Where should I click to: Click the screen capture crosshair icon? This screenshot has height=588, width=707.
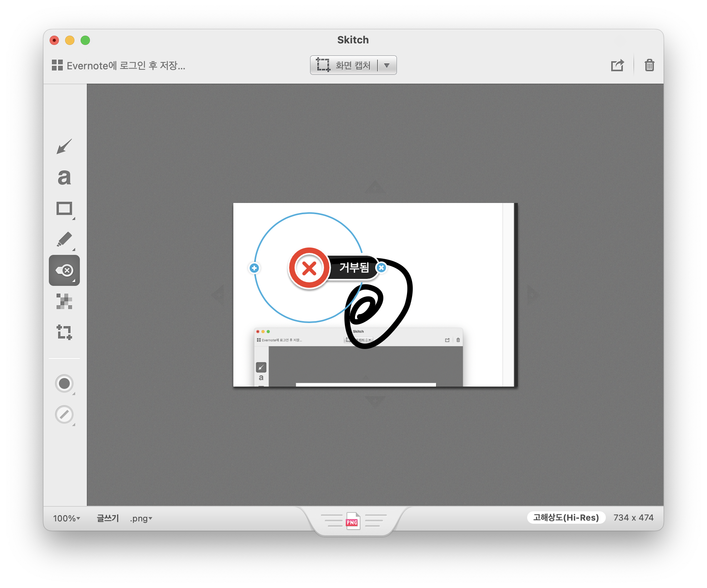323,65
